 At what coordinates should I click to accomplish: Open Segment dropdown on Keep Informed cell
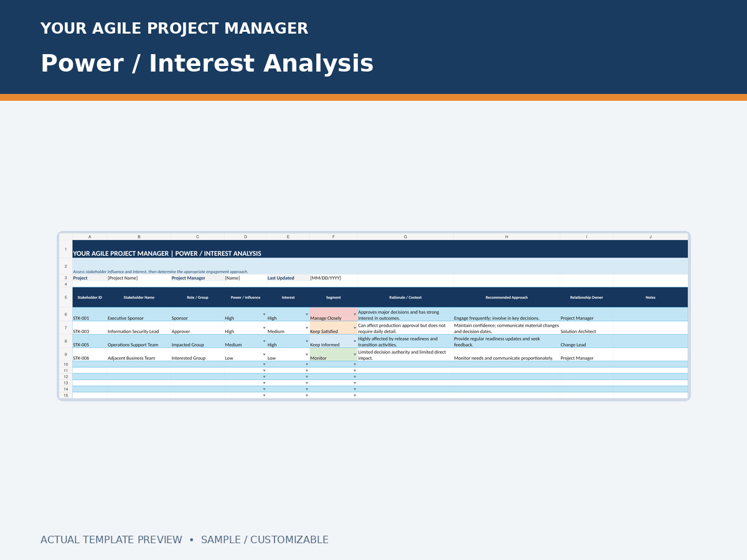click(x=355, y=341)
